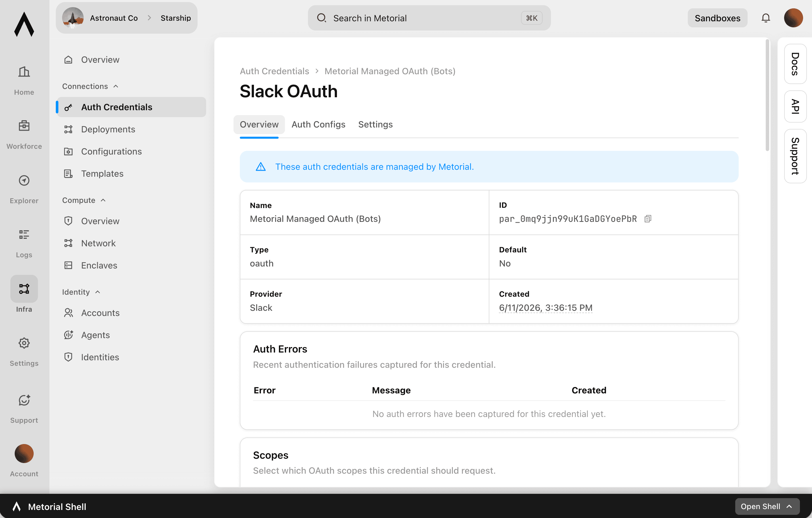Click the created date 6/11/2026, 3:36:15 PM

click(x=545, y=308)
